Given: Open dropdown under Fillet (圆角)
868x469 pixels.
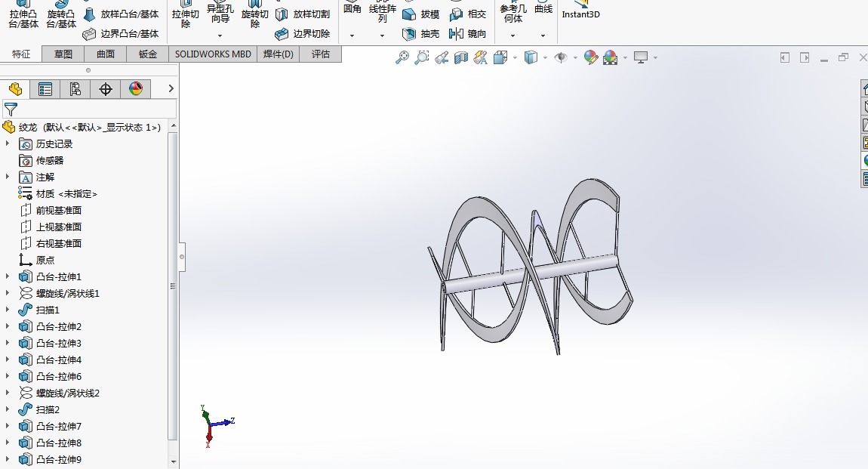Looking at the screenshot, I should point(352,36).
